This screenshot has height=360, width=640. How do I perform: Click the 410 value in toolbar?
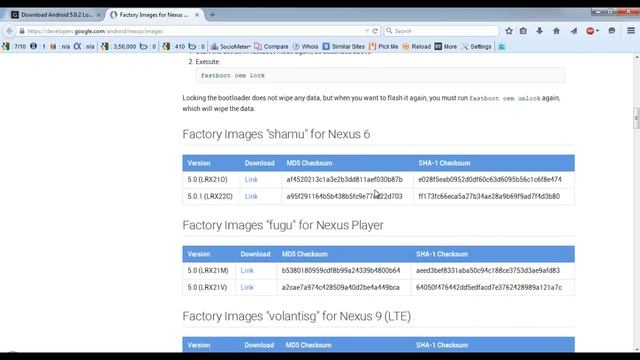[180, 47]
